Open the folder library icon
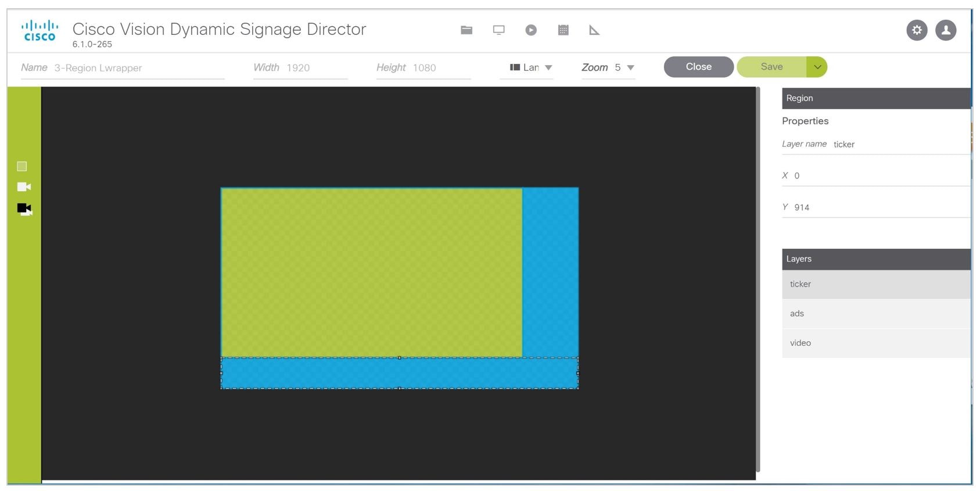This screenshot has width=980, height=491. pos(466,30)
